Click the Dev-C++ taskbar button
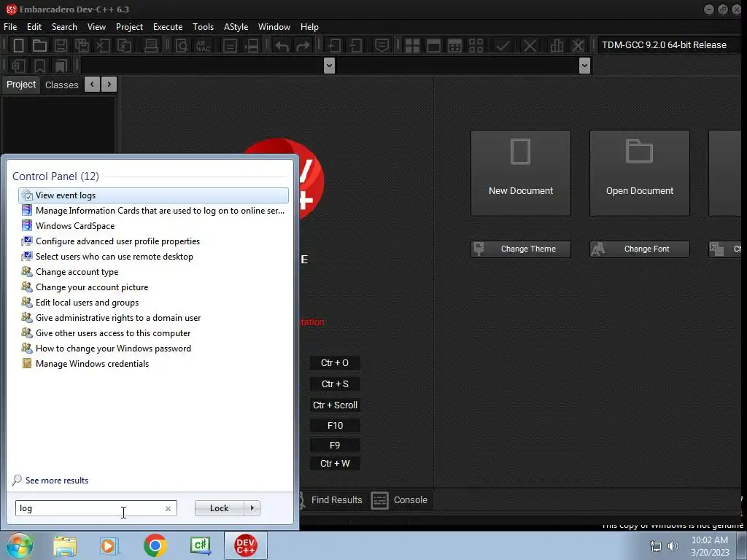The image size is (747, 560). click(246, 545)
